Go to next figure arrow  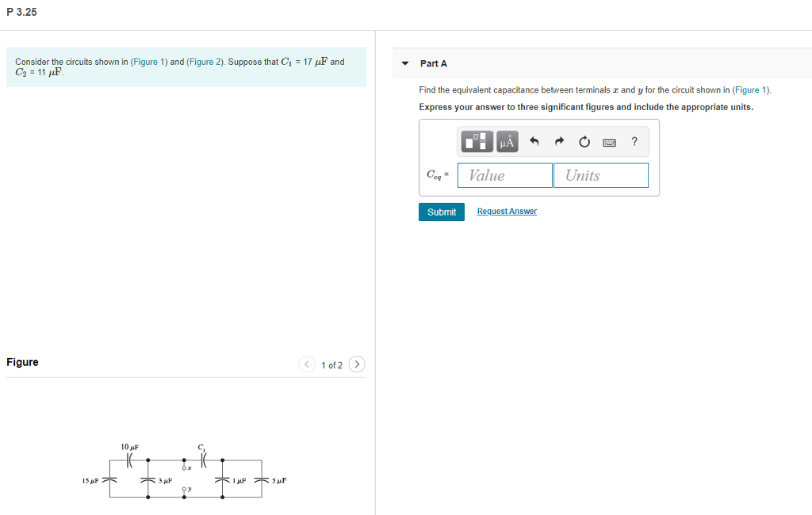pyautogui.click(x=357, y=364)
